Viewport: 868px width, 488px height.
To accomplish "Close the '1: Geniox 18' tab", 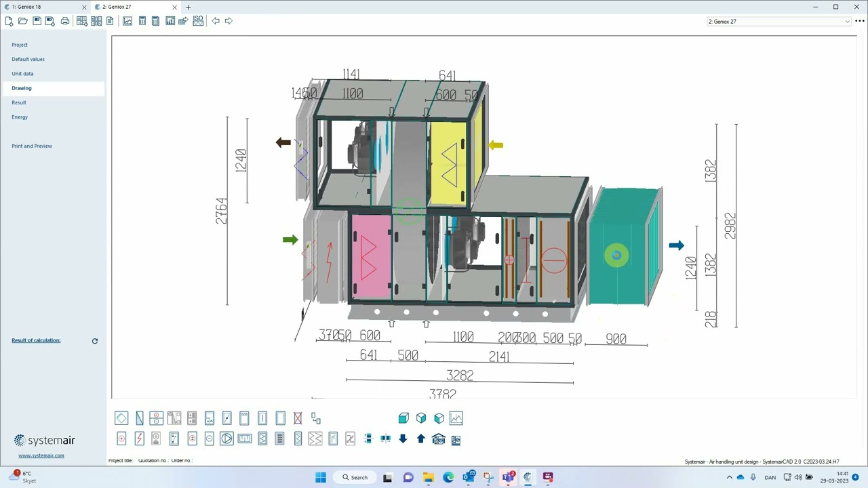I will pos(84,7).
